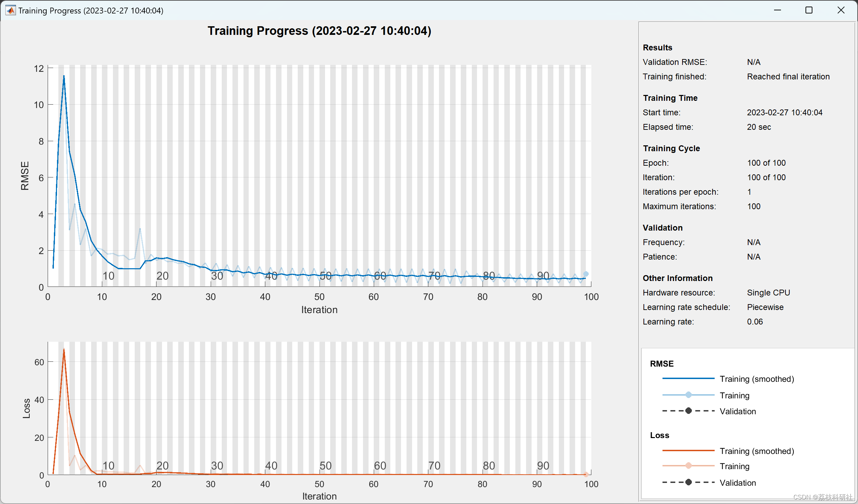Screen dimensions: 858x504
Task: Click the RMSE y-axis label
Action: tap(25, 176)
